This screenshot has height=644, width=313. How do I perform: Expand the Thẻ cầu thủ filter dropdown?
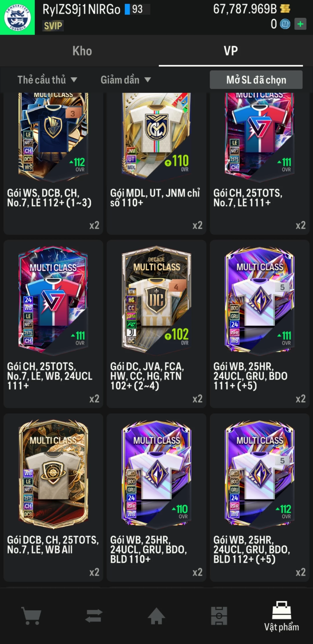point(47,79)
